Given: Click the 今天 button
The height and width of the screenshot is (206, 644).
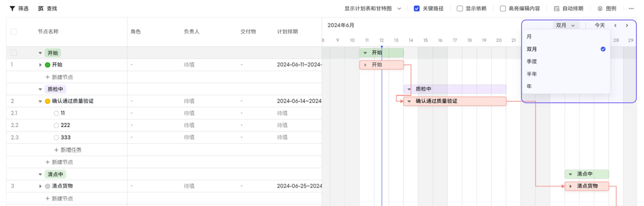Looking at the screenshot, I should (599, 25).
